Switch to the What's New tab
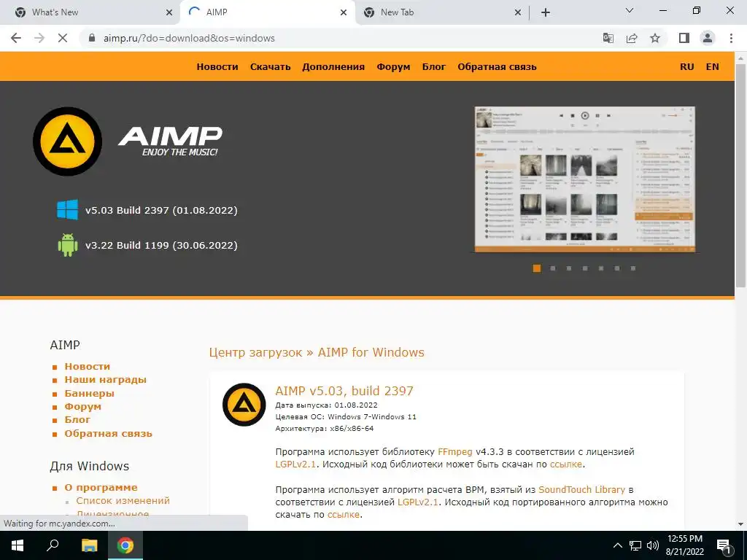This screenshot has width=747, height=560. [x=90, y=12]
